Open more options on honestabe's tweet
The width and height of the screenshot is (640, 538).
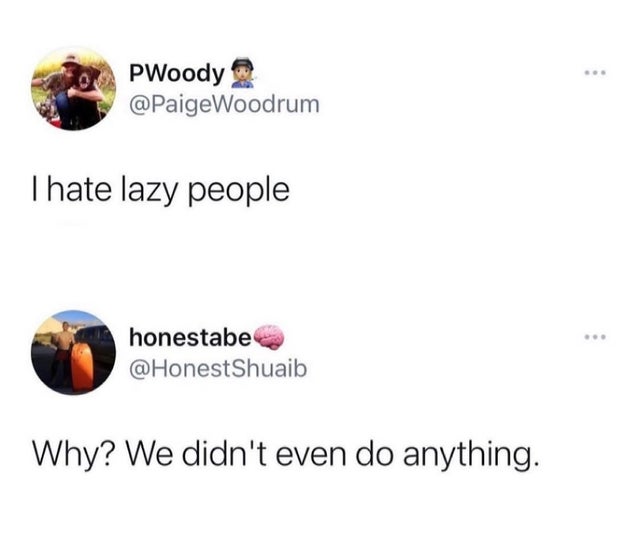[595, 337]
